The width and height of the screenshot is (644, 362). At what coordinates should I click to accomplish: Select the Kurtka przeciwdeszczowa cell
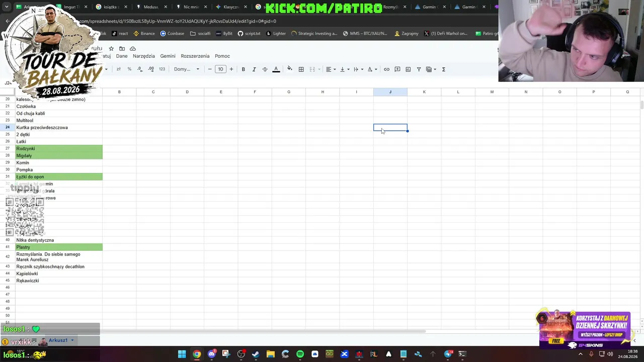click(59, 128)
